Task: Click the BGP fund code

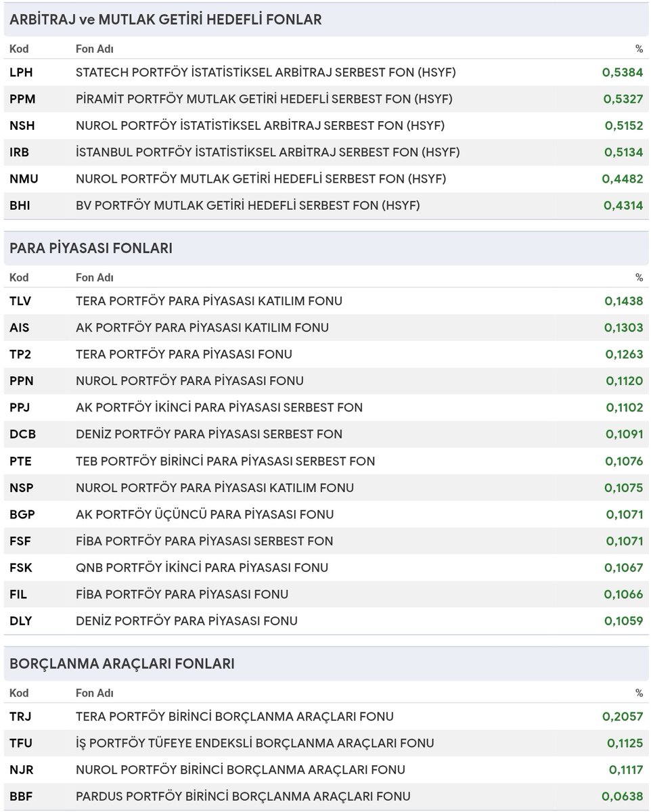Action: coord(22,514)
